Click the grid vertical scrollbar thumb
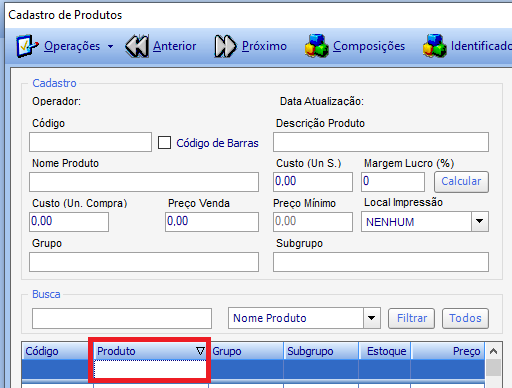This screenshot has width=512, height=388. point(493,368)
